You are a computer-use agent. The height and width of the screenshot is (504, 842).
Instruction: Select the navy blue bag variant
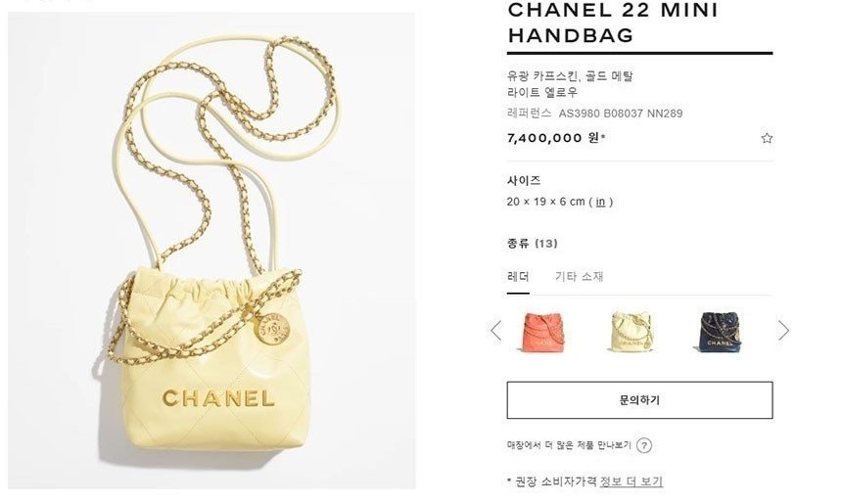[x=720, y=332]
